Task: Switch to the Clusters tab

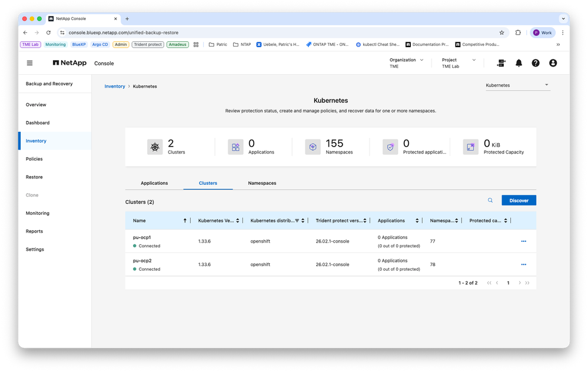Action: click(x=208, y=183)
